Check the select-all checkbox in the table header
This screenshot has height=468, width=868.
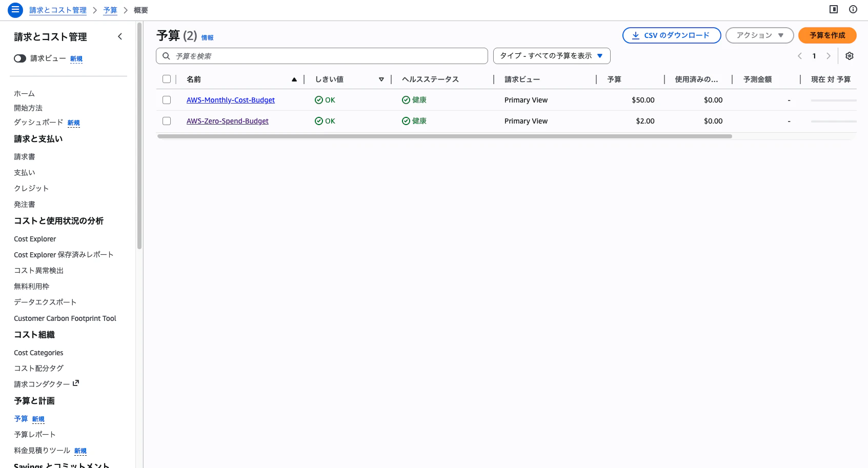[x=166, y=78]
